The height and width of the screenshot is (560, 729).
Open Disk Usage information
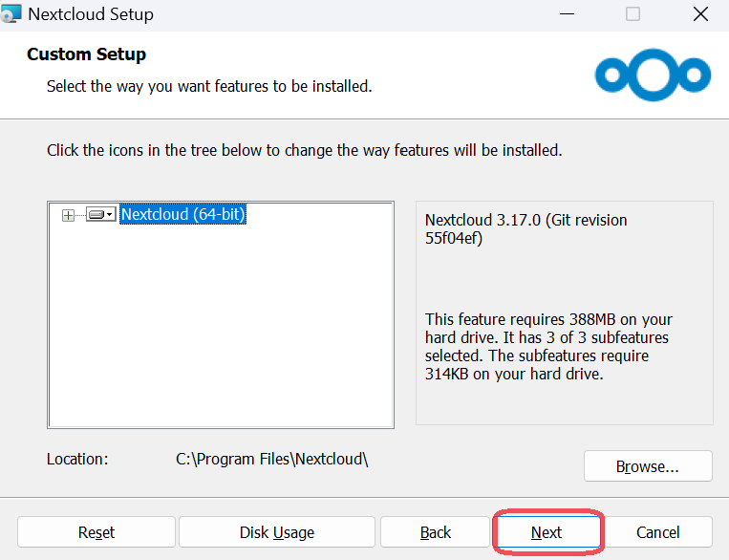(x=277, y=532)
